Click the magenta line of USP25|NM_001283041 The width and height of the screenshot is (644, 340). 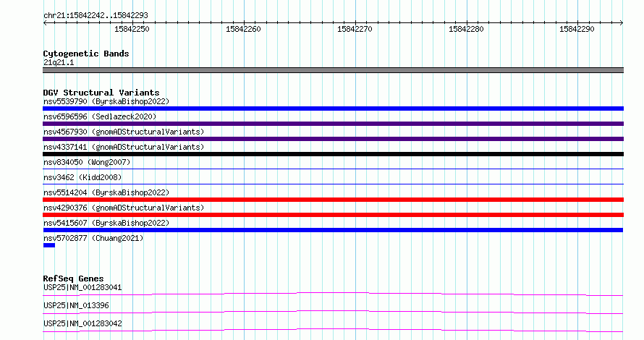pos(333,294)
